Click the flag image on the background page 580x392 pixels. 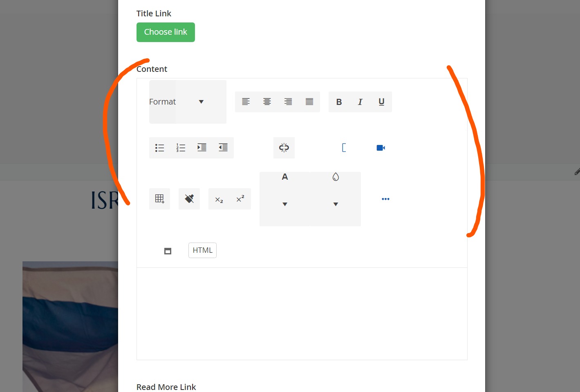click(70, 327)
